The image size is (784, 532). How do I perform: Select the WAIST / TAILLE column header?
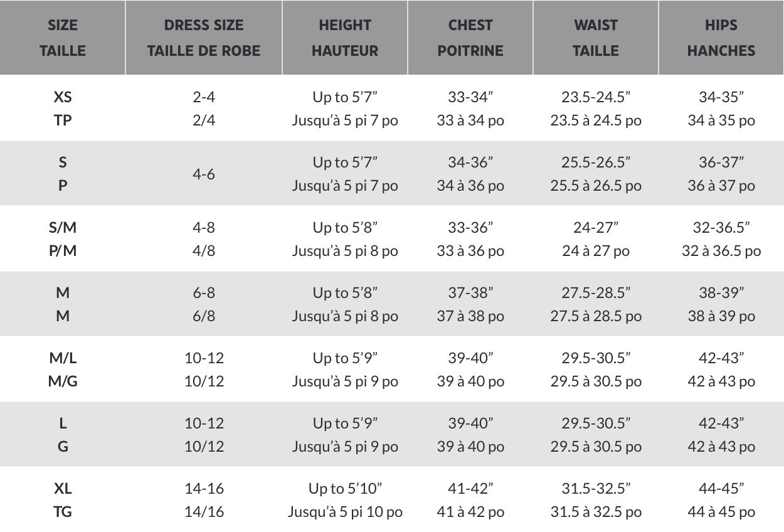tap(596, 38)
